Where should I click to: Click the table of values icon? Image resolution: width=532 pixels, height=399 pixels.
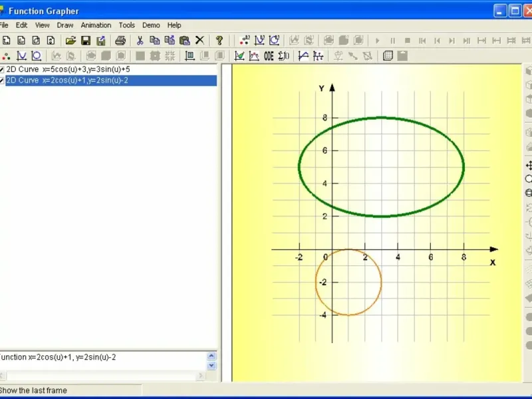[x=190, y=56]
